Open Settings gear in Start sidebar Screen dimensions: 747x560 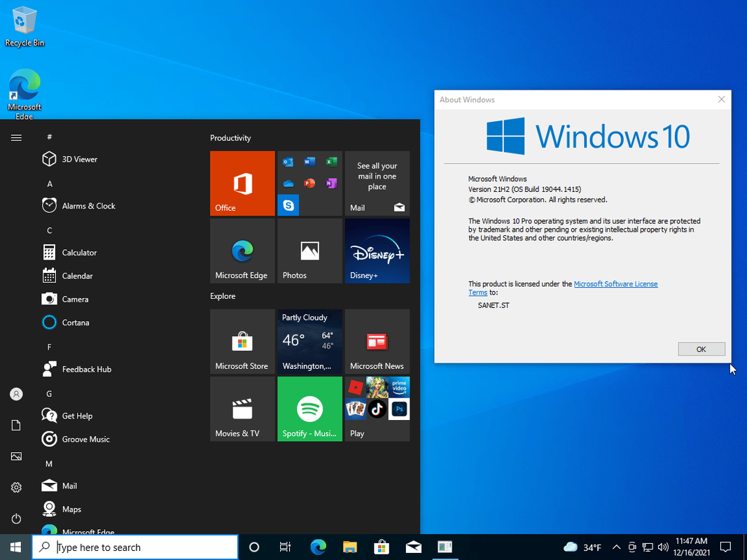tap(16, 487)
